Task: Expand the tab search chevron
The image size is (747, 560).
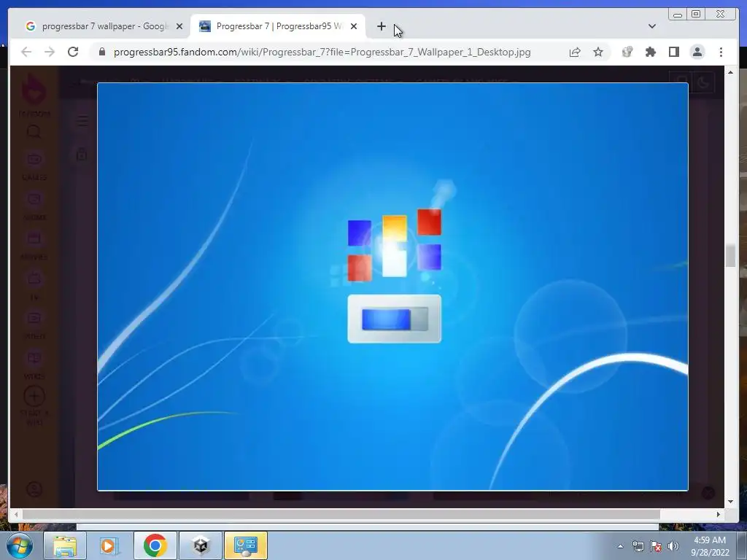Action: (652, 26)
